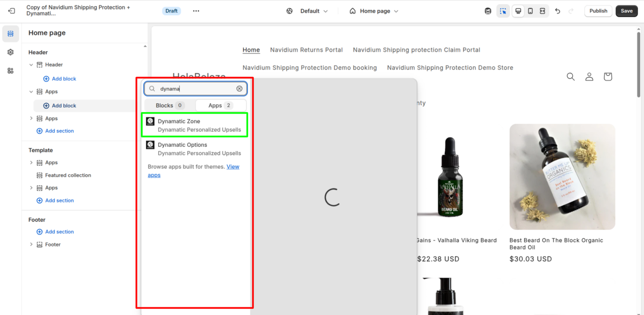Click the theme preview inspector icon
644x315 pixels.
pos(488,11)
